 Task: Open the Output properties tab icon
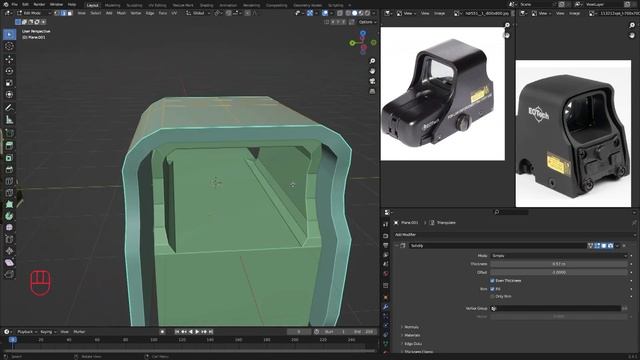click(386, 245)
